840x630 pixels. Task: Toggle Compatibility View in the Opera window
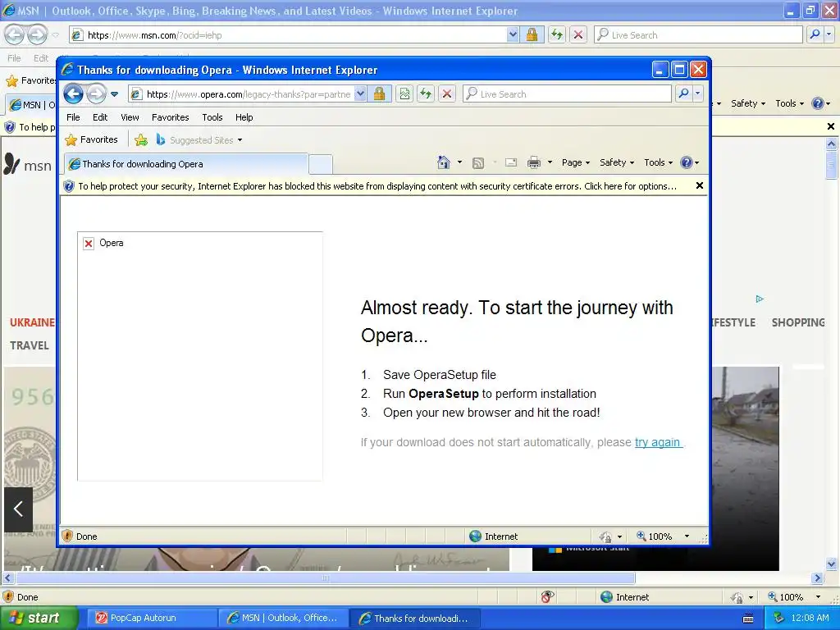tap(404, 94)
